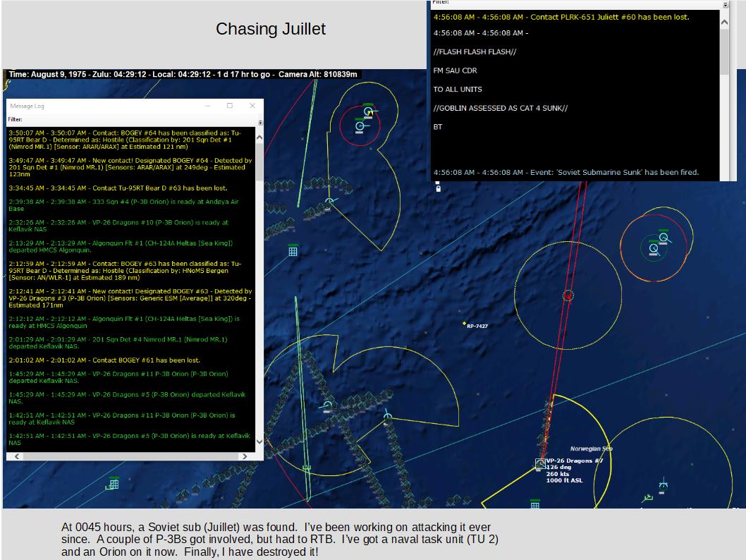746x560 pixels.
Task: Select the VP-26 Dragons #7 aircraft icon
Action: 540,463
